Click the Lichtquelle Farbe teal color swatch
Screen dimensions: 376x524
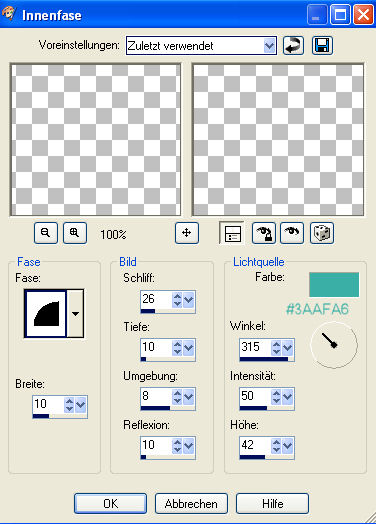(x=334, y=284)
